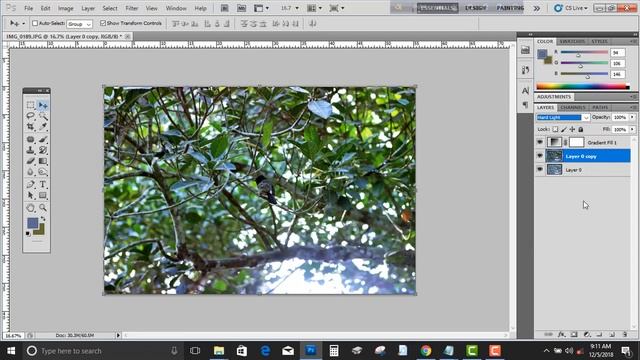
Task: Open the Opacity slider arrow
Action: [x=632, y=118]
